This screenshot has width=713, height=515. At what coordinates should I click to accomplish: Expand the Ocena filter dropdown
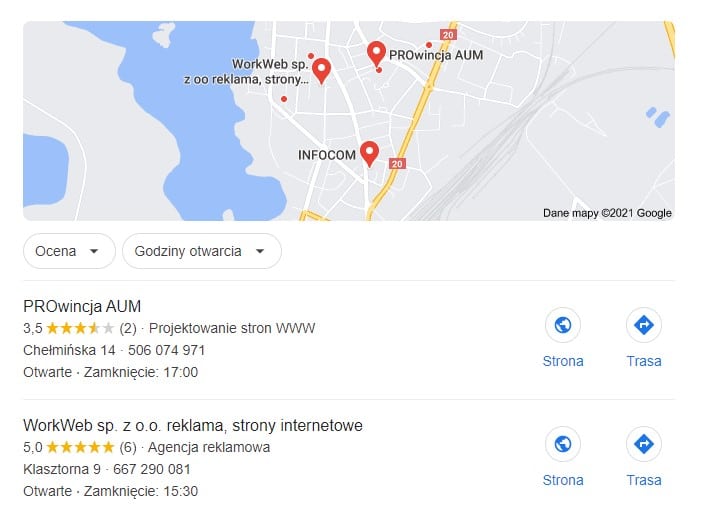coord(69,251)
